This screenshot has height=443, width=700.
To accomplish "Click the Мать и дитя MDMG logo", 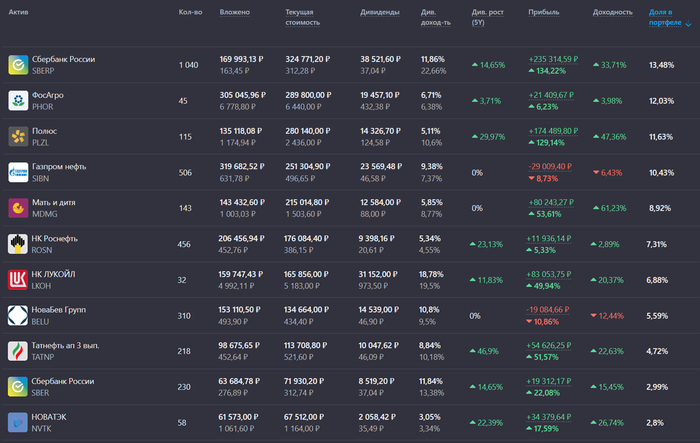I will [x=18, y=208].
